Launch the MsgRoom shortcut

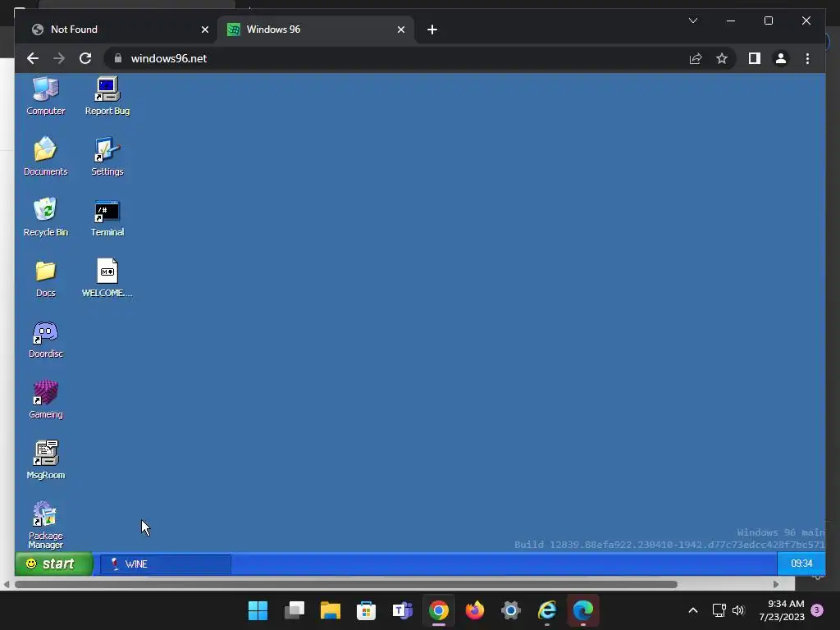tap(46, 460)
